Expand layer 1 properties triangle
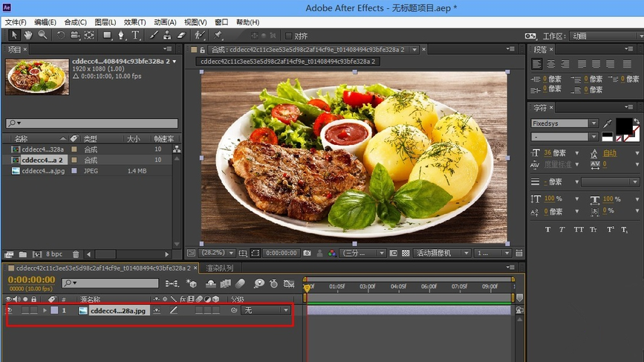644x362 pixels. 45,311
